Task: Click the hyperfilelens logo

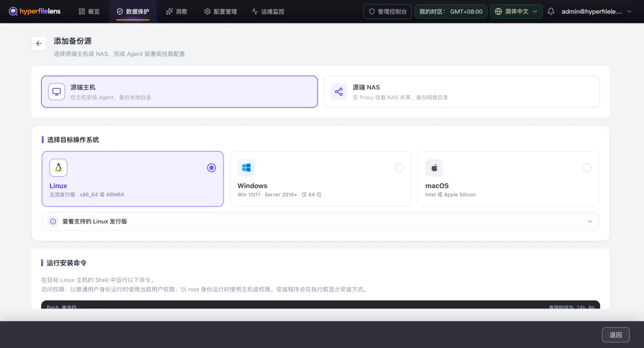Action: [x=35, y=11]
